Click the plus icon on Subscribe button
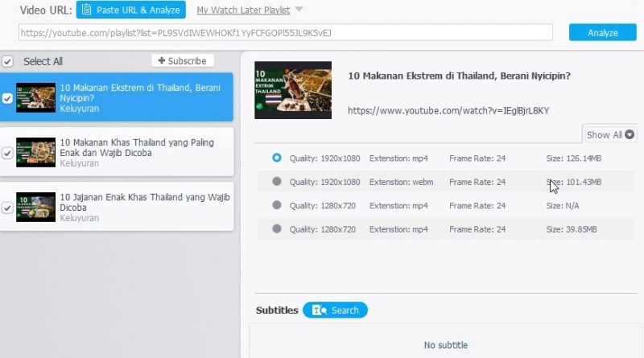This screenshot has width=644, height=358. click(162, 61)
